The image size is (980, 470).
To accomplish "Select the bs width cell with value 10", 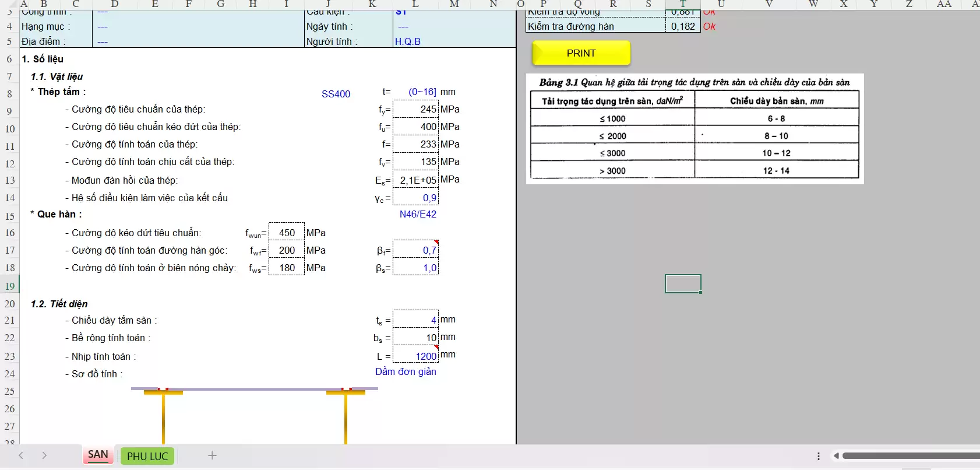I will (x=415, y=337).
